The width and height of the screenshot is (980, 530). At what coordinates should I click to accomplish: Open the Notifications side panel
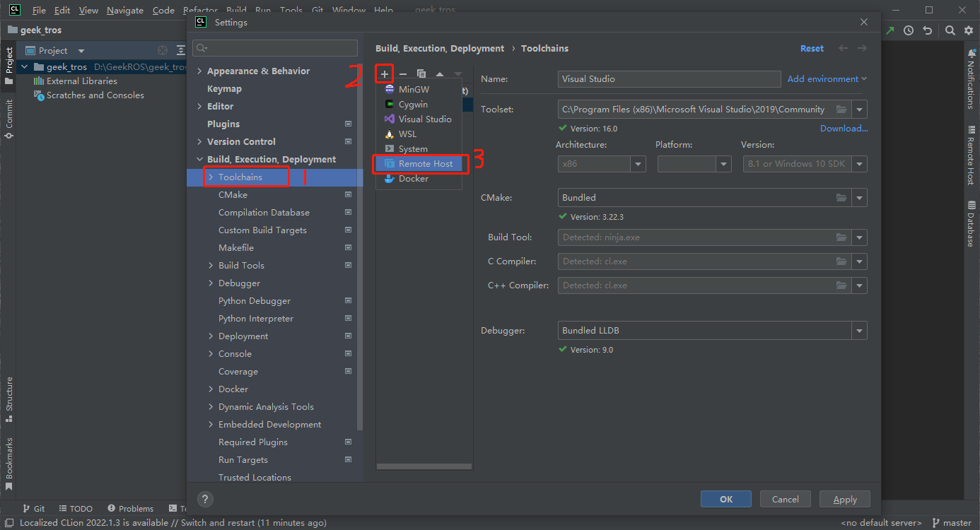click(971, 83)
